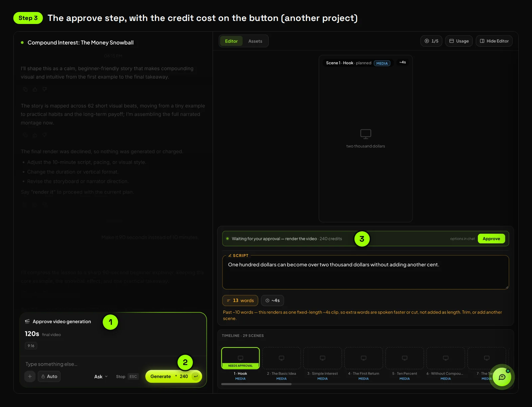Click the enter-arrow icon on the Generate button
Viewport: 532px width, 407px height.
tap(196, 376)
